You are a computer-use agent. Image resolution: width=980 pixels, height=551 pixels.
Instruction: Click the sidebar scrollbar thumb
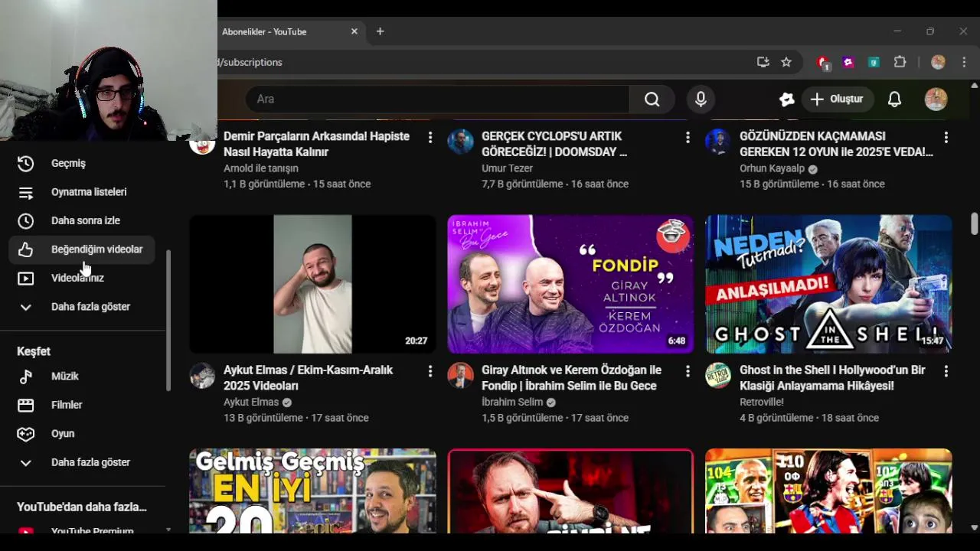(168, 320)
